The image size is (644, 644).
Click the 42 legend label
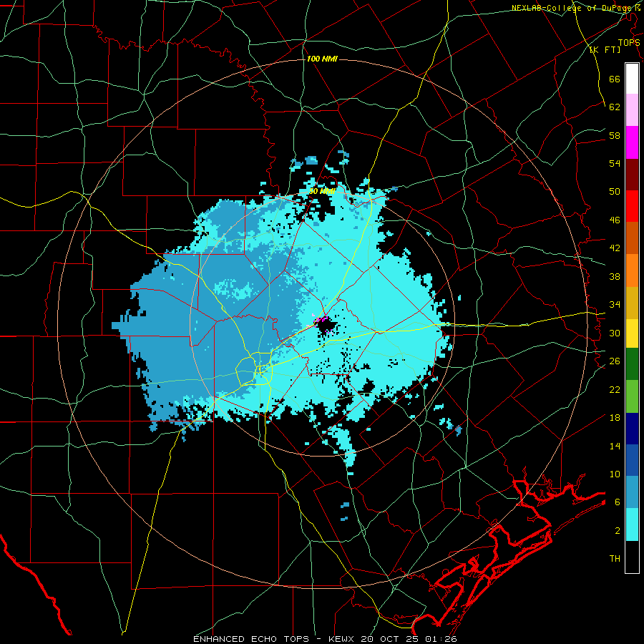pos(615,248)
